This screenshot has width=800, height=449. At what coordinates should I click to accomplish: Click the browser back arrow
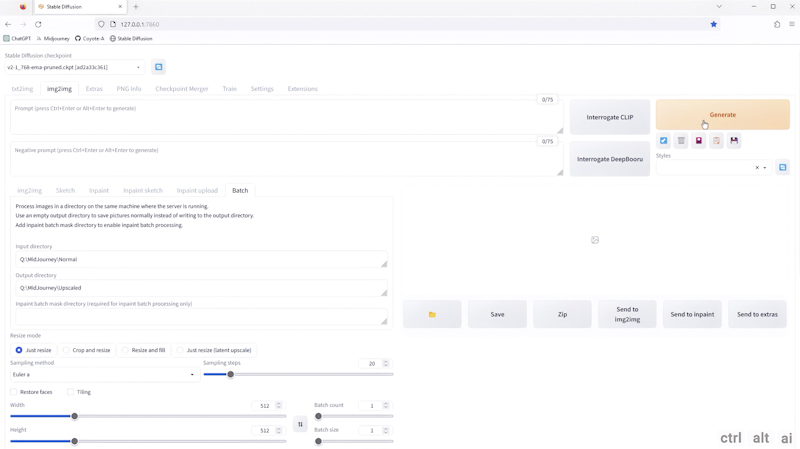[8, 24]
